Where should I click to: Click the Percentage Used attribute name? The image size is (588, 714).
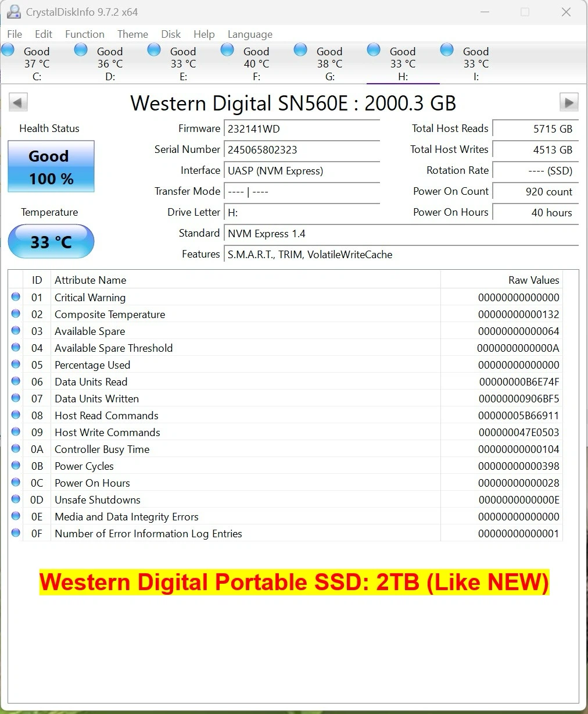[x=92, y=365]
